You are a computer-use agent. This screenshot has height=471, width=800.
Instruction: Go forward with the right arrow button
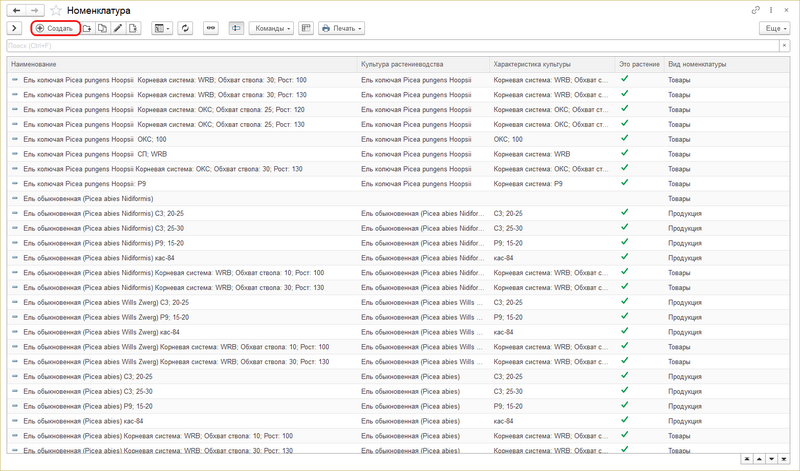(35, 10)
